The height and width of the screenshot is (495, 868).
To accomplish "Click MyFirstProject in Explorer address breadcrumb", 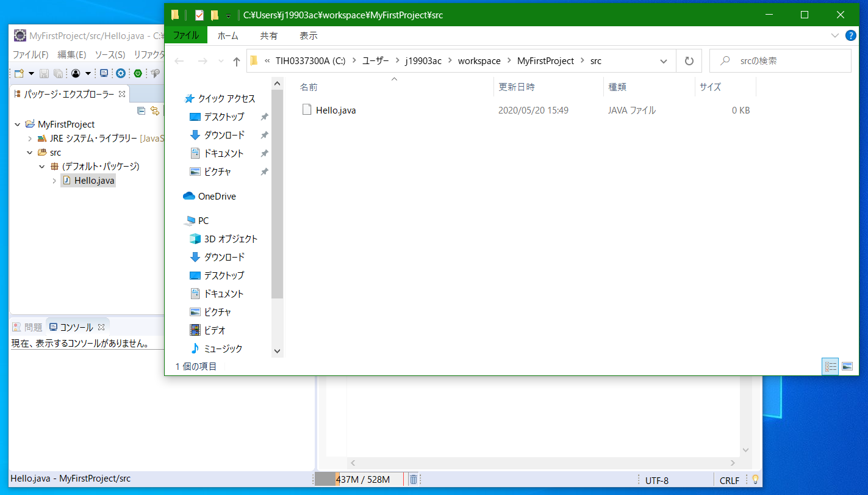I will pyautogui.click(x=545, y=61).
